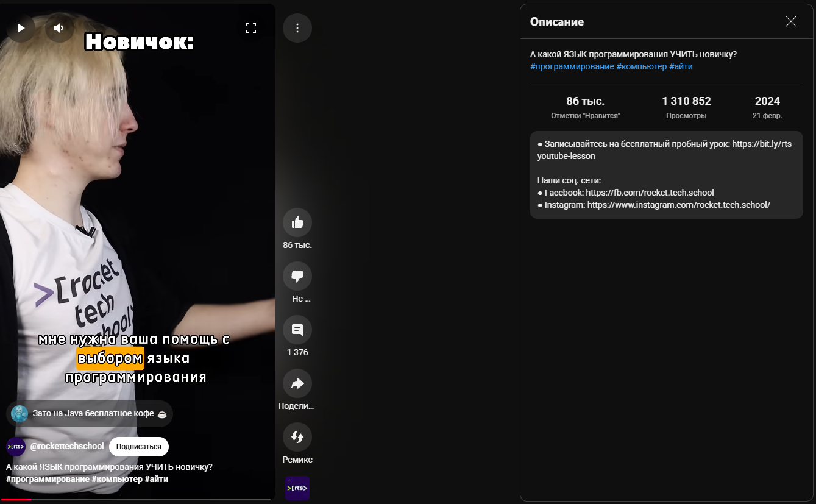Open the pinned comment about Java coffee
Image resolution: width=816 pixels, height=504 pixels.
click(90, 414)
